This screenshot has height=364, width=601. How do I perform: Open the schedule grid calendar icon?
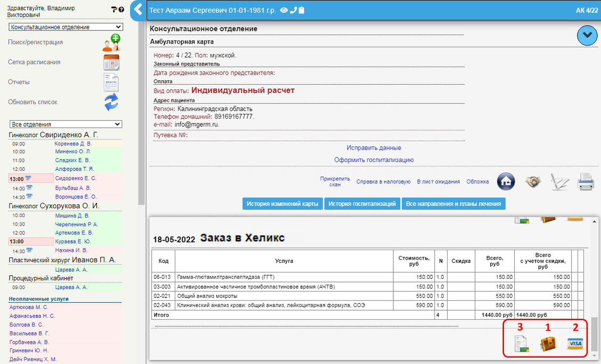(x=111, y=63)
